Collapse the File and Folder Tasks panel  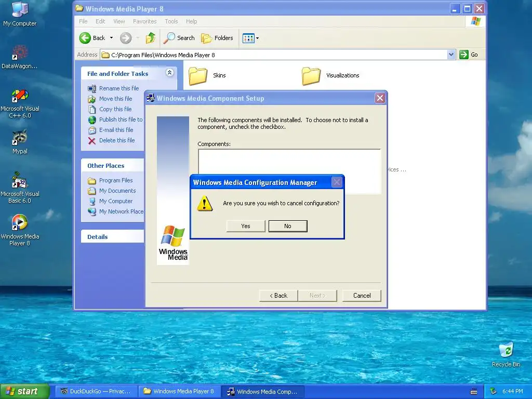(169, 72)
